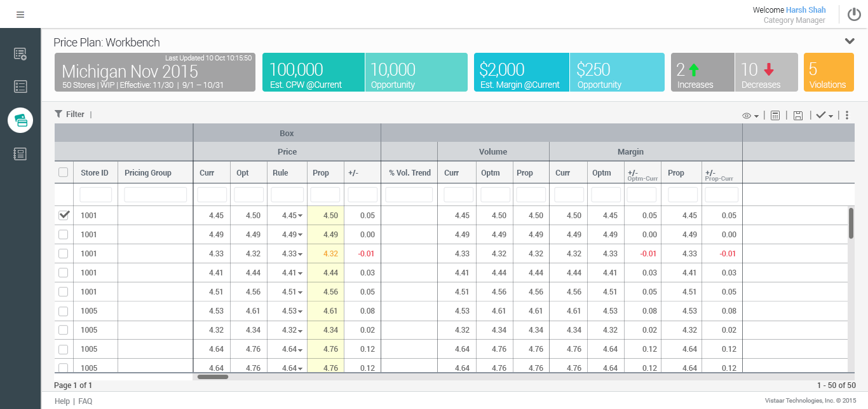This screenshot has width=868, height=409.
Task: Click the Store ID filter input
Action: pyautogui.click(x=95, y=195)
